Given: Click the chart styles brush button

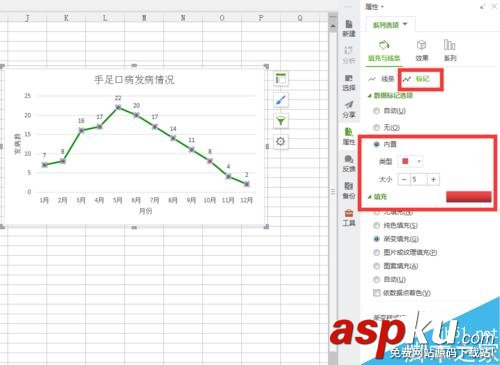Looking at the screenshot, I should [x=281, y=100].
